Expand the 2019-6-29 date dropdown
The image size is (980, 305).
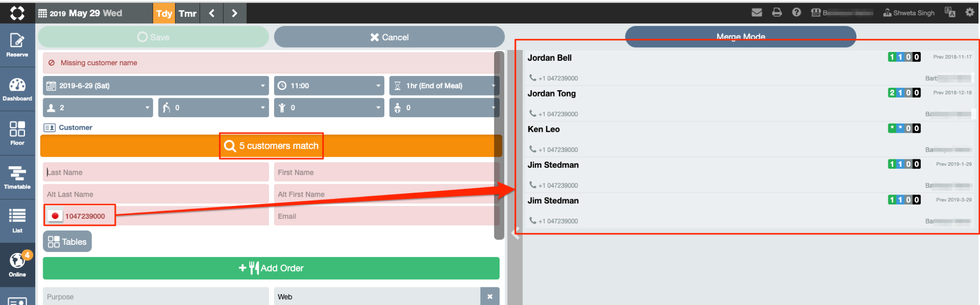(155, 86)
